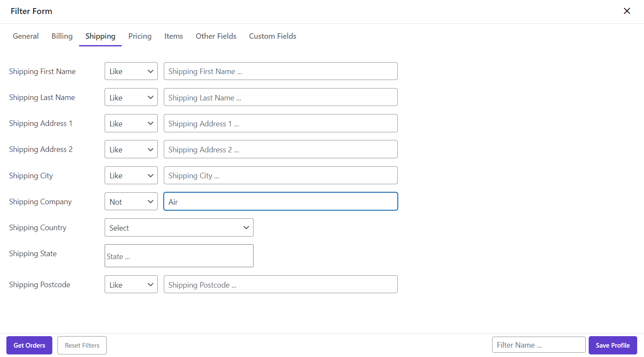This screenshot has height=357, width=644.
Task: Switch to the Billing tab
Action: click(x=62, y=36)
